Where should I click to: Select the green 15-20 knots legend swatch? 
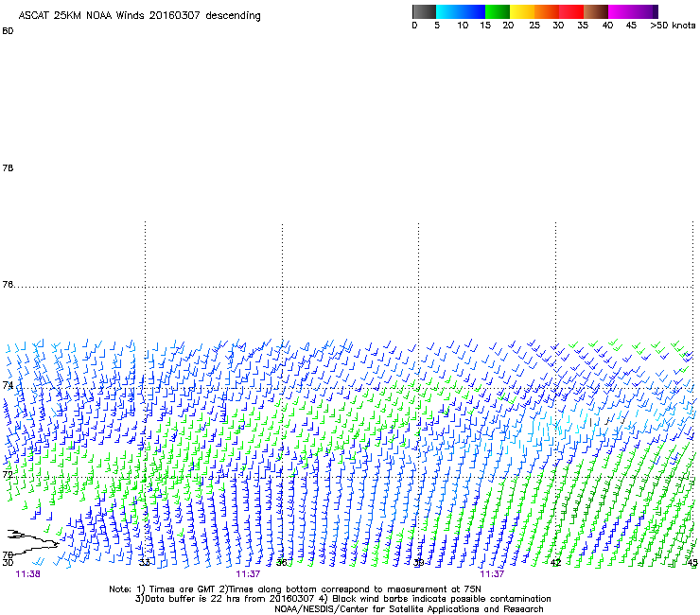coord(498,11)
